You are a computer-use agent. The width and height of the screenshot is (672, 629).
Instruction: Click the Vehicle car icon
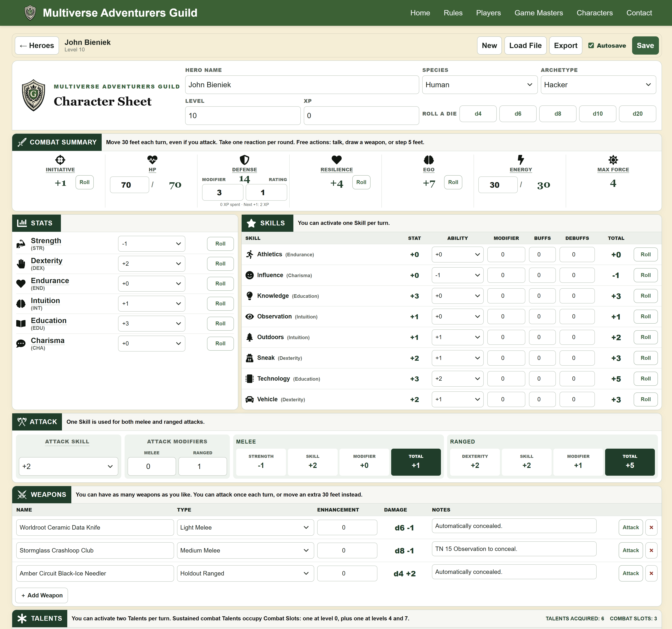tap(249, 399)
